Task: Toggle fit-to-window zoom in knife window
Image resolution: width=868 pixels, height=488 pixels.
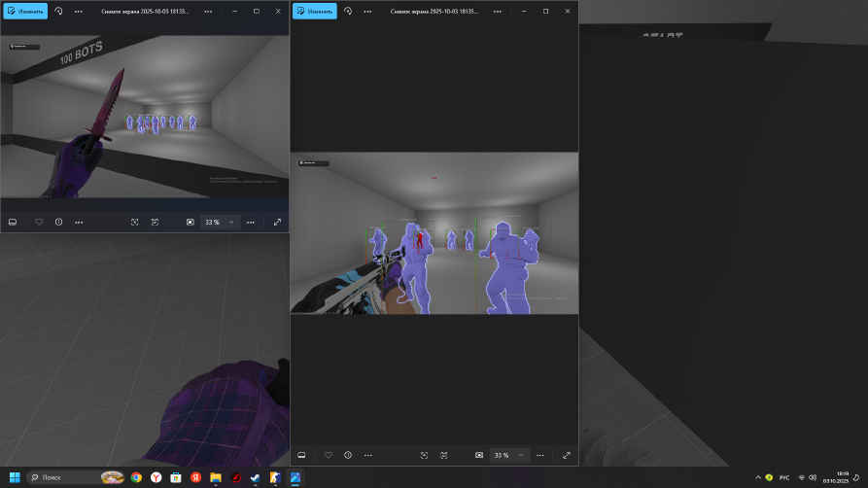Action: click(190, 222)
